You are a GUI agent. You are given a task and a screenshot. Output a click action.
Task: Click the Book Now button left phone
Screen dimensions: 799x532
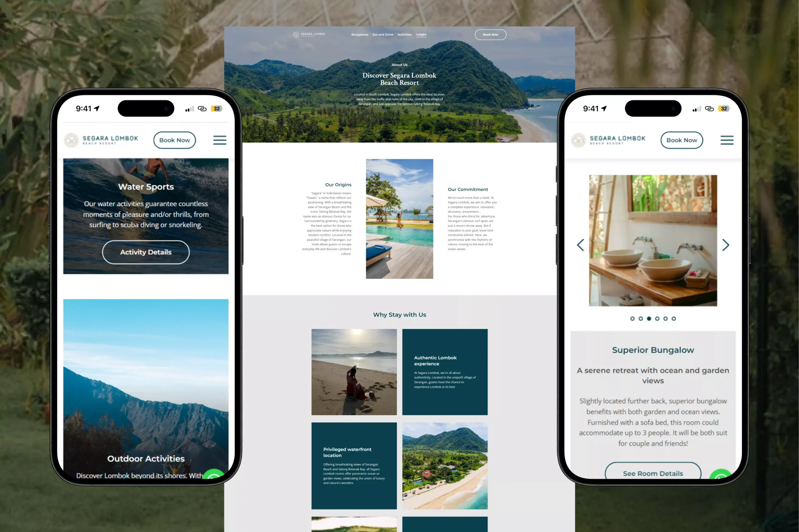click(x=175, y=139)
